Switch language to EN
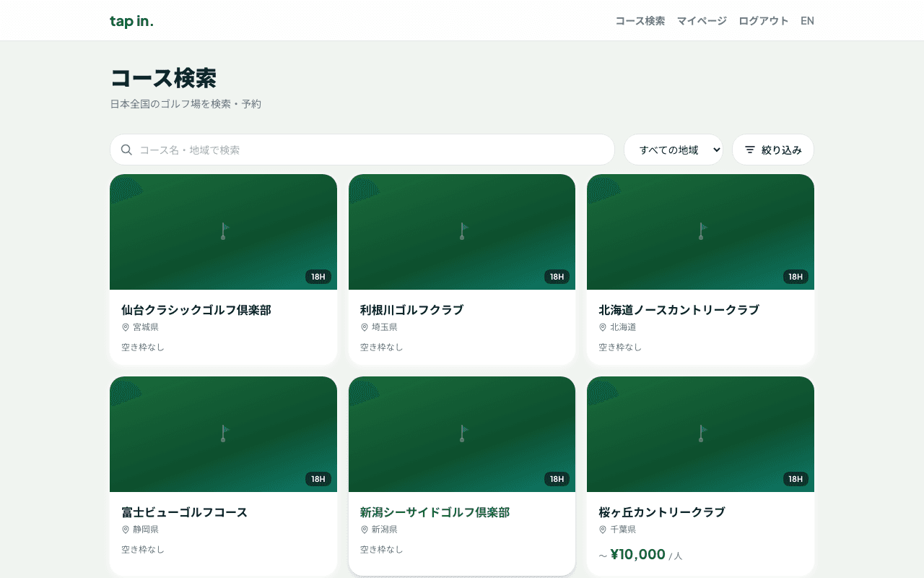924x578 pixels. (x=806, y=20)
